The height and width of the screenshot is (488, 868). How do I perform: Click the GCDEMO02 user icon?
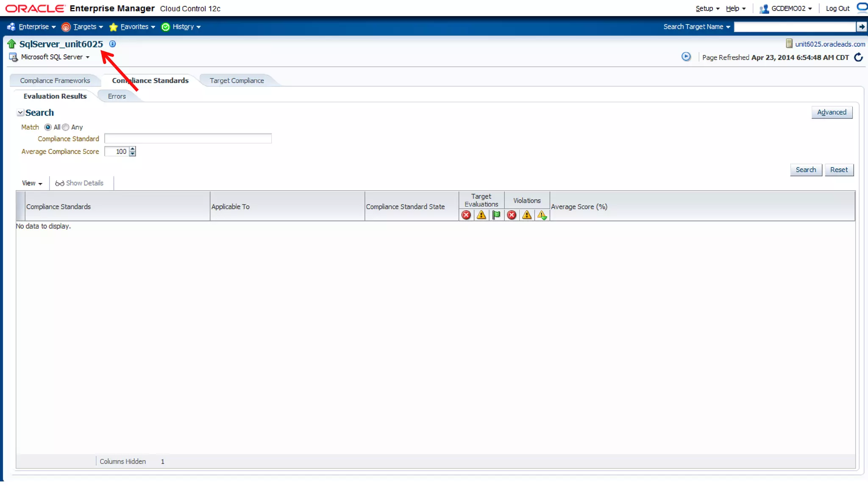(764, 8)
